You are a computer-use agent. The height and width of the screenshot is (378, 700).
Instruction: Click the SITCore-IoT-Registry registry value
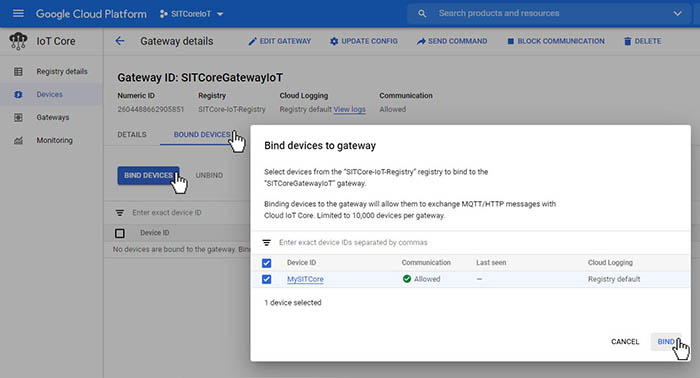tap(232, 109)
